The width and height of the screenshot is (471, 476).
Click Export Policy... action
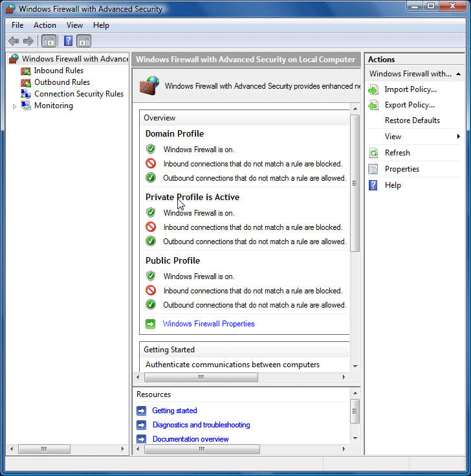tap(410, 105)
